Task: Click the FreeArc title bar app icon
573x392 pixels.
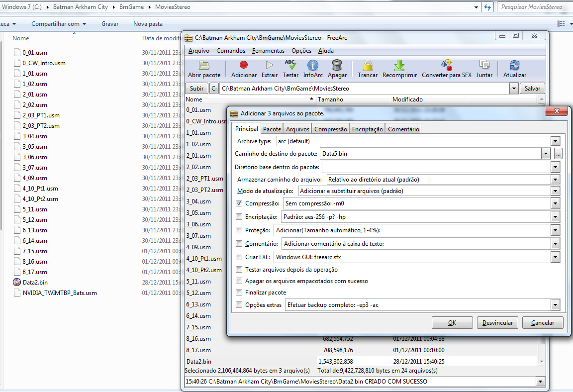Action: (188, 38)
